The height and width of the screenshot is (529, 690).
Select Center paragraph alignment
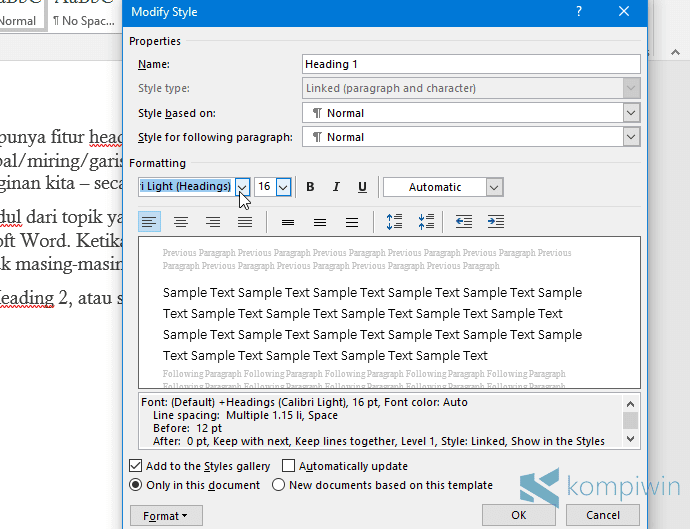point(181,221)
